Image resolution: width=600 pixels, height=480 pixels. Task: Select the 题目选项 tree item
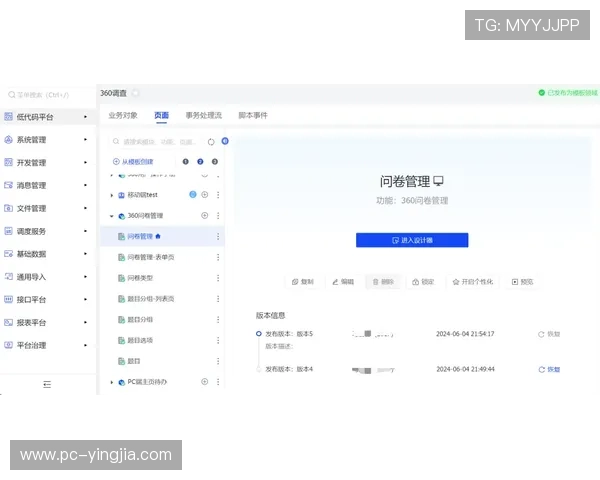[x=135, y=340]
